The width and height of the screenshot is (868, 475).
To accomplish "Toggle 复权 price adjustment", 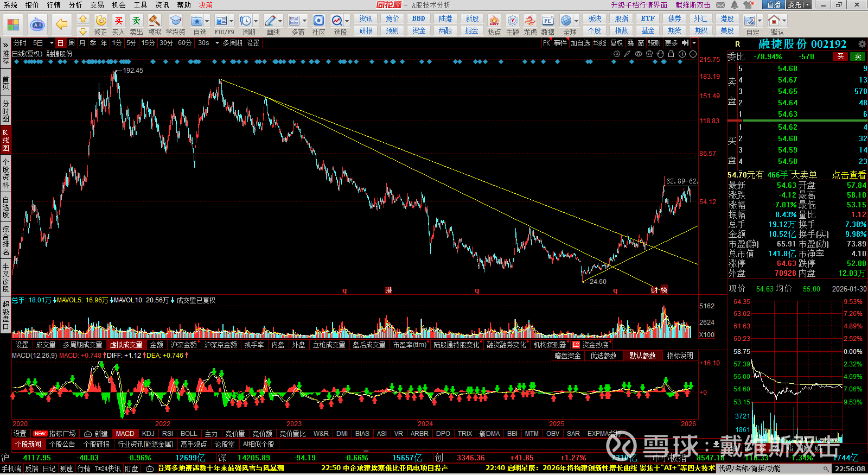I will [x=616, y=43].
